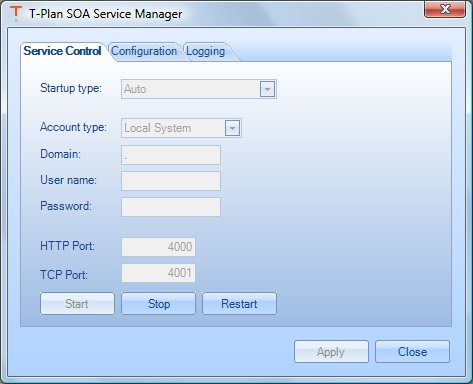Click the Local System account combo box
This screenshot has width=473, height=384.
point(181,128)
